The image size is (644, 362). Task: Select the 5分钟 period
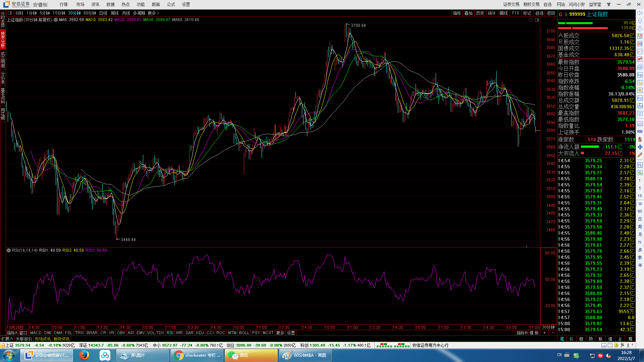[x=45, y=13]
